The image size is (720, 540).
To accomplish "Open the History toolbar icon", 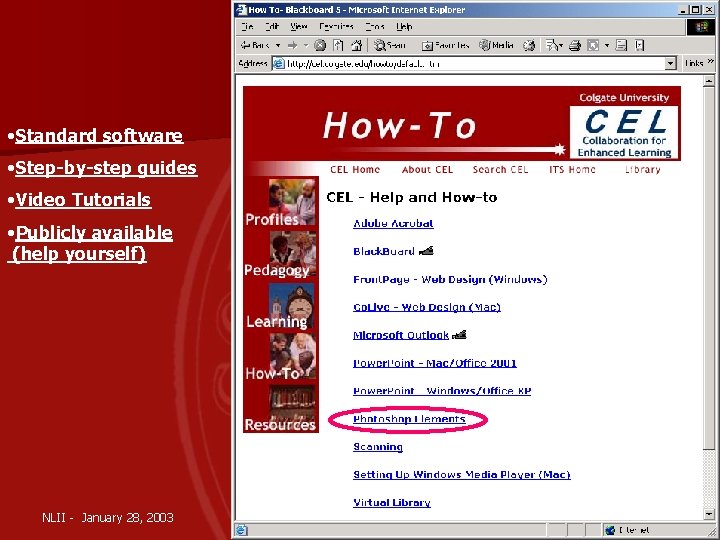I will [x=529, y=45].
